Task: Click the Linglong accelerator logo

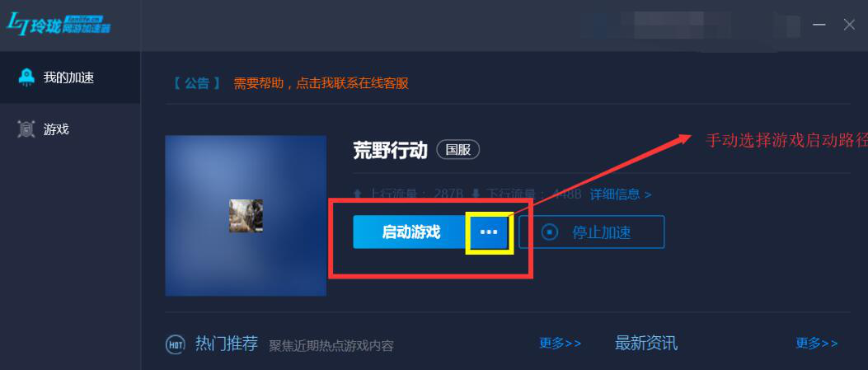Action: [59, 24]
